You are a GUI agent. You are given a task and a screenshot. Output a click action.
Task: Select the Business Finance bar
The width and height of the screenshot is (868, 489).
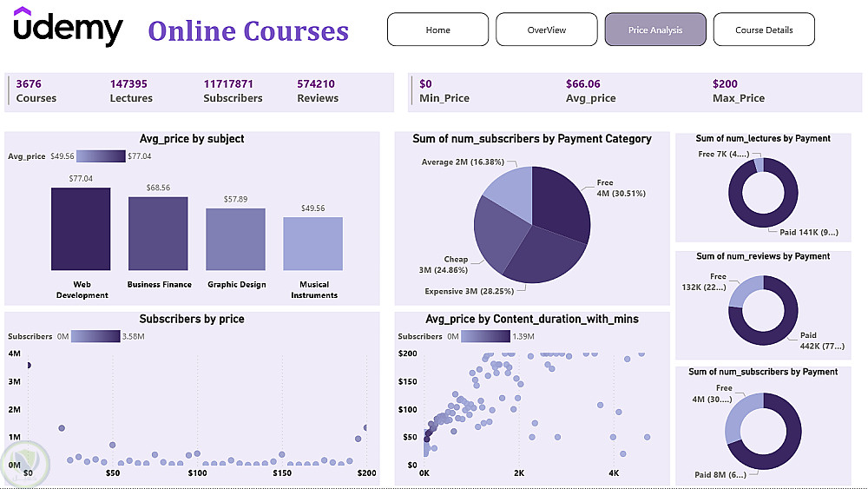(x=158, y=234)
